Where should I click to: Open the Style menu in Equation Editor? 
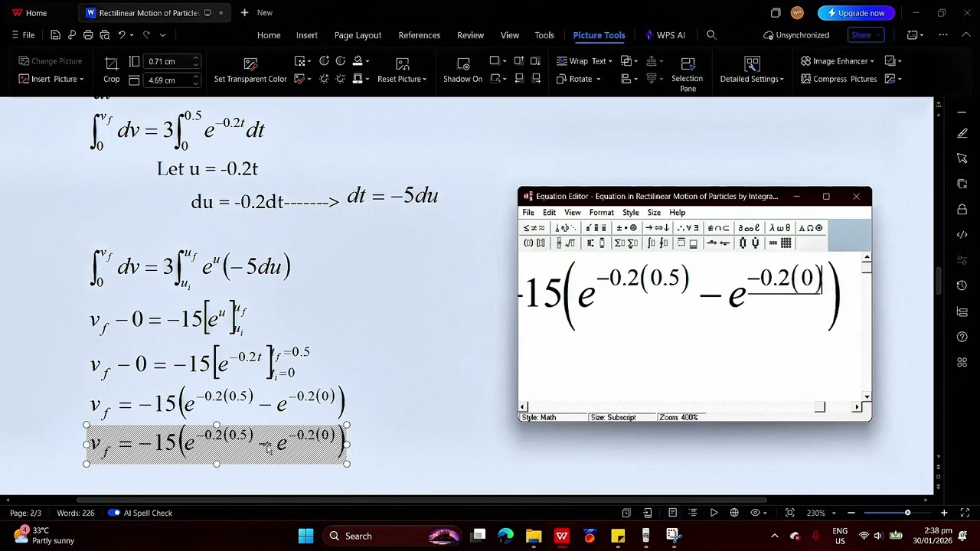point(631,212)
